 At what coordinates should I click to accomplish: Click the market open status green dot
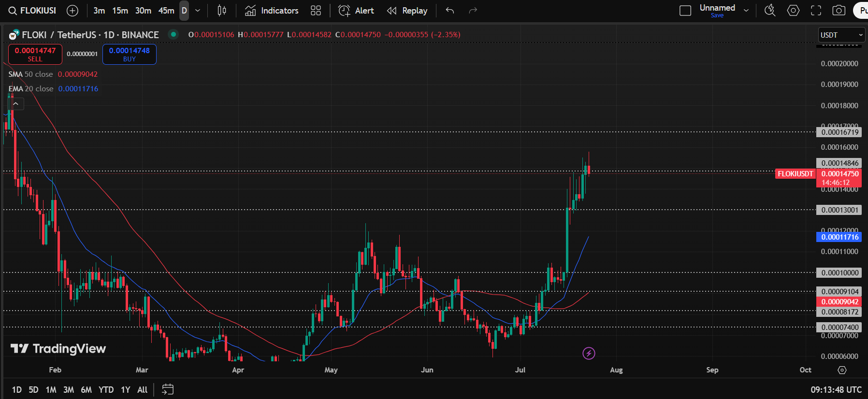[x=173, y=34]
